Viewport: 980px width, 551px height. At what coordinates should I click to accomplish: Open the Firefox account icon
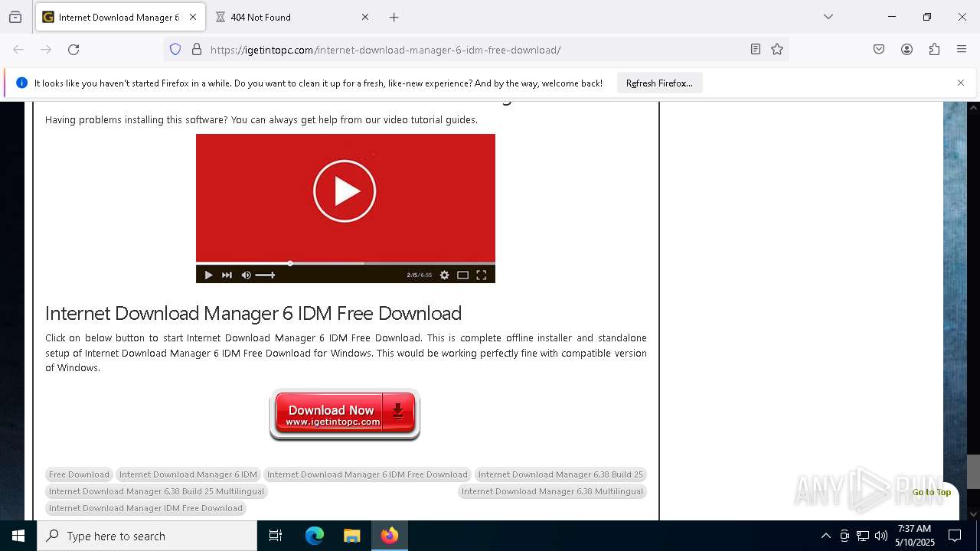[x=906, y=50]
